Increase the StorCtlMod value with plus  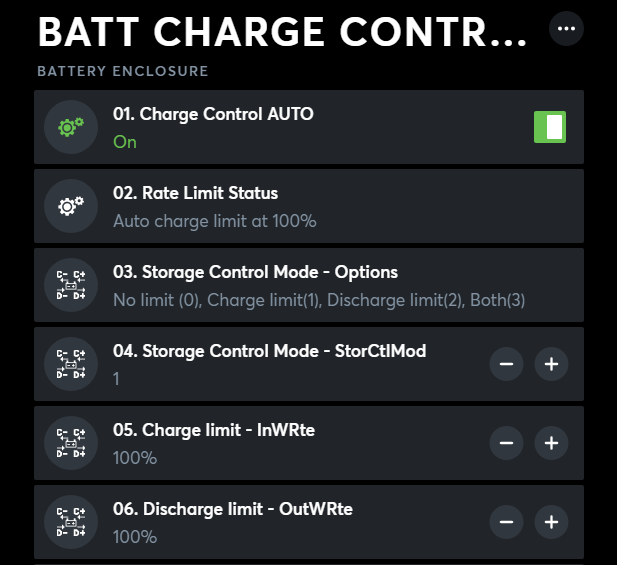(x=551, y=364)
